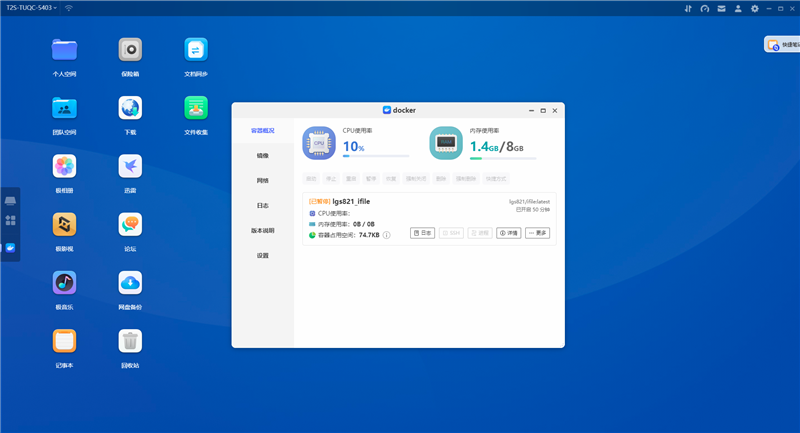This screenshot has height=433, width=800.
Task: Expand the T2S-TUQC-5403 device dropdown
Action: pos(32,8)
